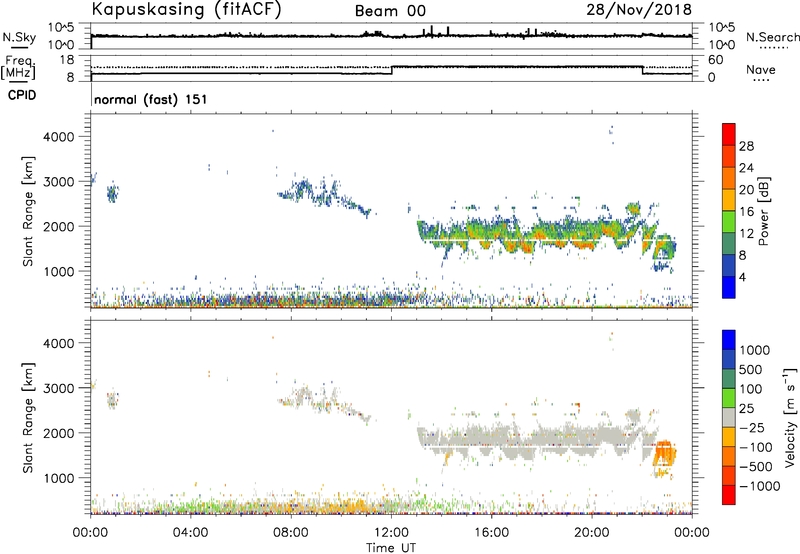Click the '-100' value on velocity color bar
The width and height of the screenshot is (800, 554).
756,447
